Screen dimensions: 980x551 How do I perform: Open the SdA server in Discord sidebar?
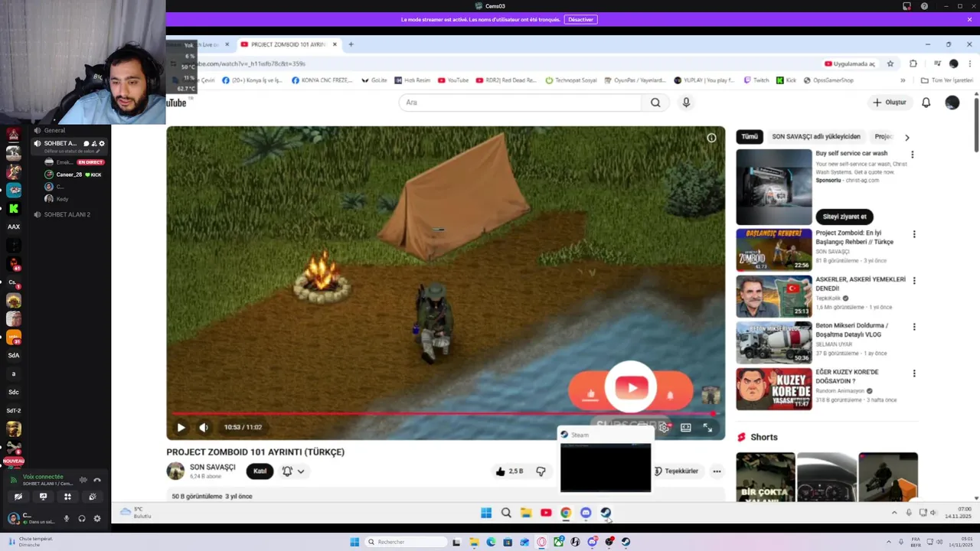click(14, 356)
